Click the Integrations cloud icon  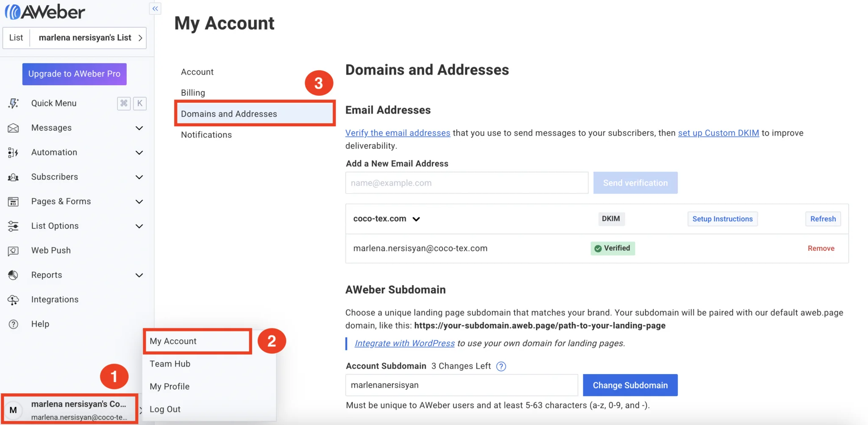(14, 300)
